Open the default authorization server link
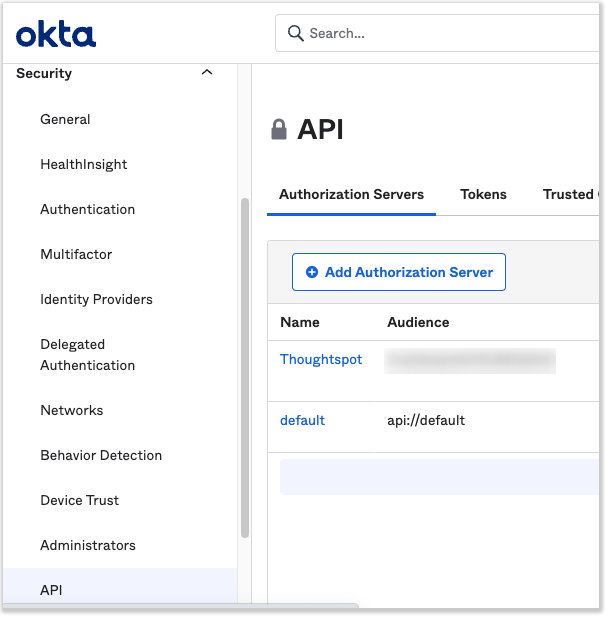Image resolution: width=610 pixels, height=620 pixels. coord(302,420)
